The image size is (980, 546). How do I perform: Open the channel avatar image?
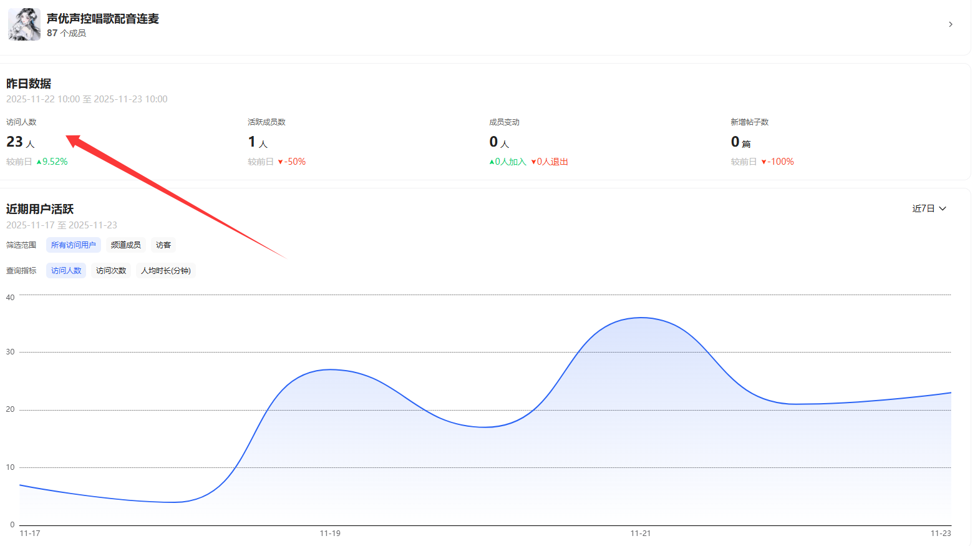point(24,24)
